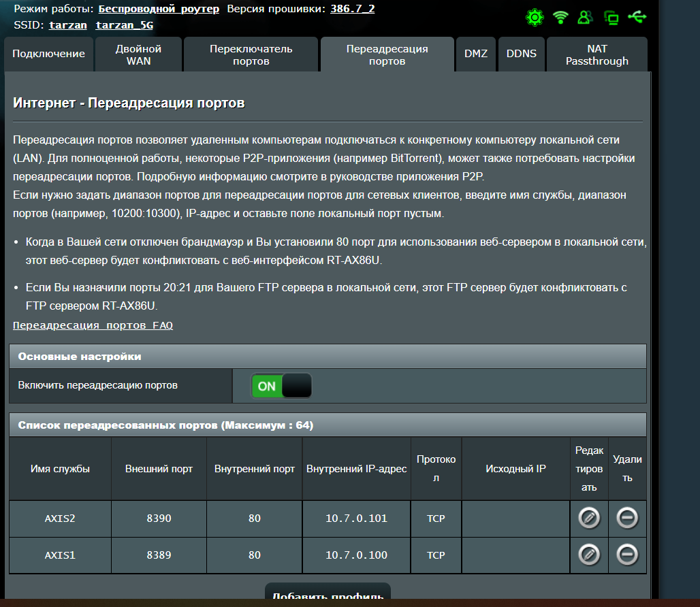
Task: Click the Wi-Fi status icon
Action: pyautogui.click(x=560, y=17)
